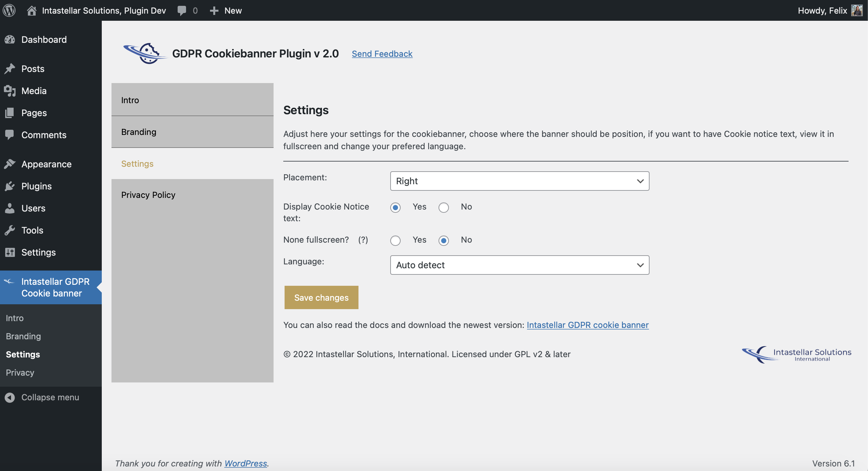Open the Intro tab in plugin panel
The image size is (868, 471).
[x=193, y=100]
